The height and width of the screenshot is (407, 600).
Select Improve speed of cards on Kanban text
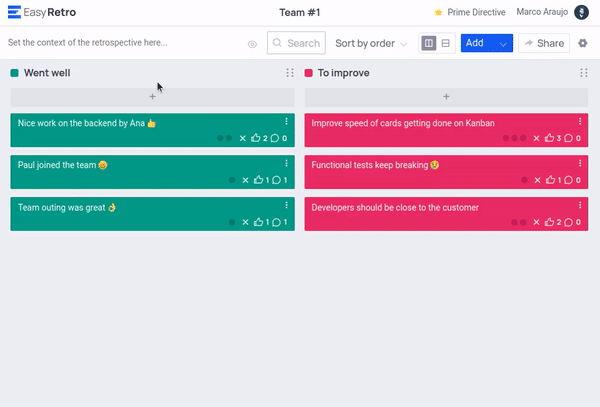[x=403, y=123]
